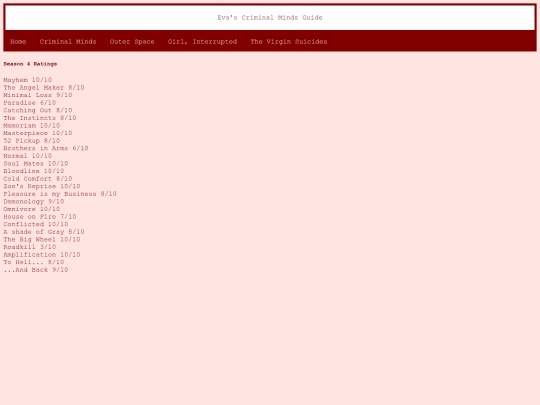Screen dimensions: 540x405
Task: Click the Masterpiece 10/10 entry
Action: pos(38,133)
